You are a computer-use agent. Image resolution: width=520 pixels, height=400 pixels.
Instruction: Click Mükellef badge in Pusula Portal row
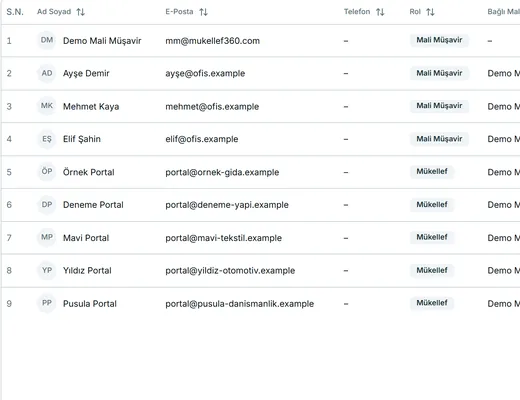(x=432, y=303)
